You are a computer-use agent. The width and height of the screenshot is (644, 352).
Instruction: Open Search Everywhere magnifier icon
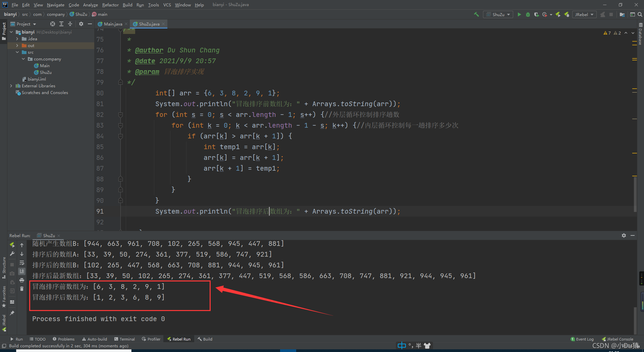[640, 14]
